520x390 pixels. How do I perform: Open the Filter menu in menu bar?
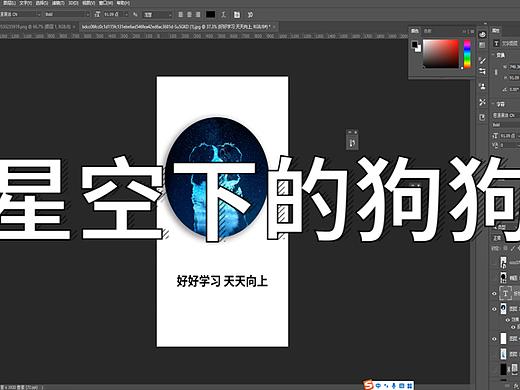click(58, 3)
